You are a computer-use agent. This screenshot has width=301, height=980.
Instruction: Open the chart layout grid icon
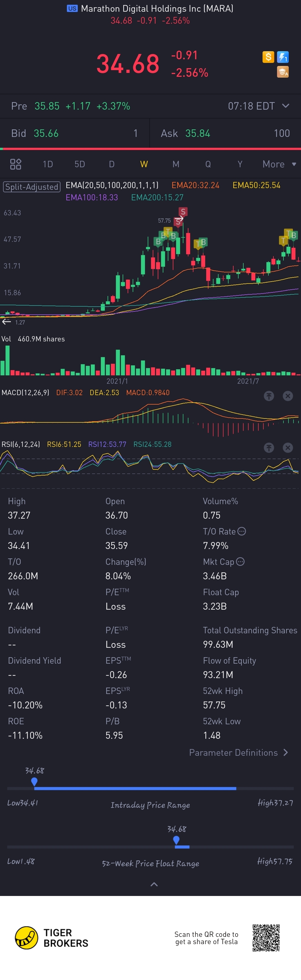[16, 164]
